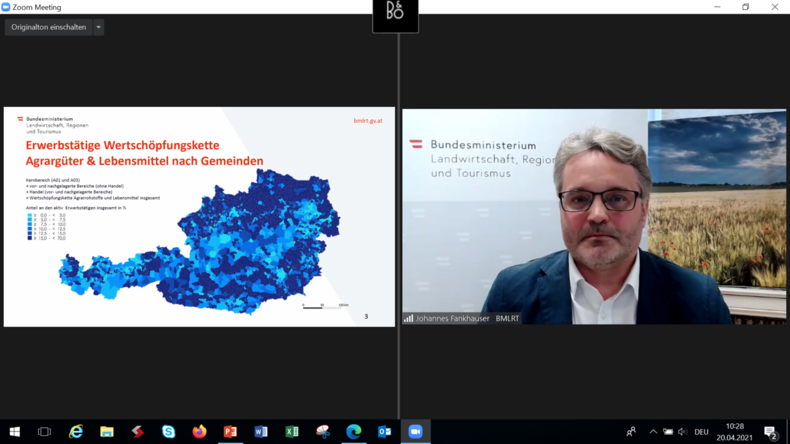Show hidden system tray icons
The height and width of the screenshot is (444, 790).
point(653,432)
